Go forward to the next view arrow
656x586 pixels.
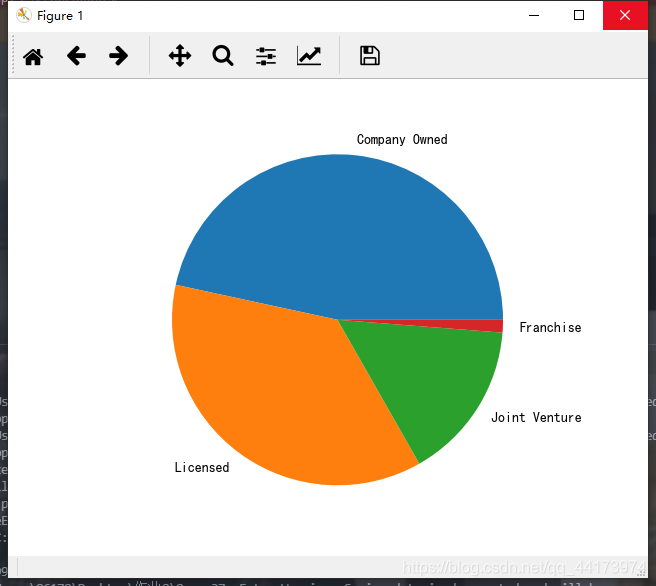pos(118,56)
